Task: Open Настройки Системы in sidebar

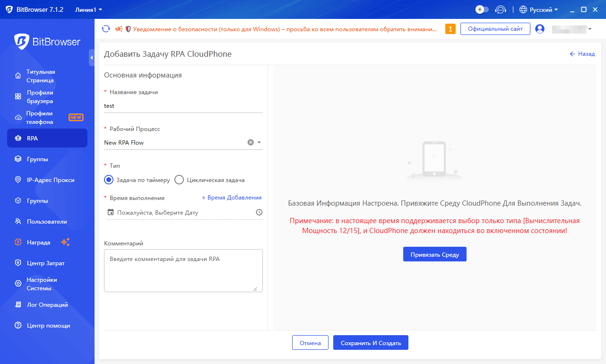Action: click(47, 284)
